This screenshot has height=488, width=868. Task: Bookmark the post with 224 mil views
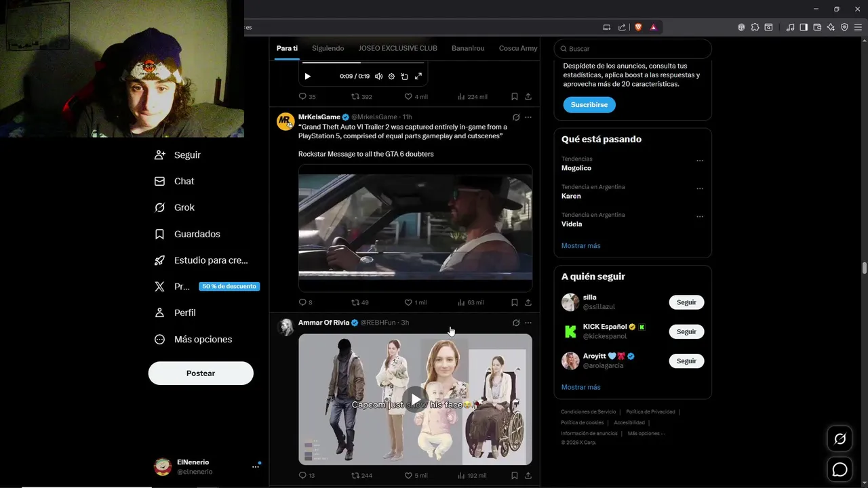pyautogui.click(x=515, y=96)
